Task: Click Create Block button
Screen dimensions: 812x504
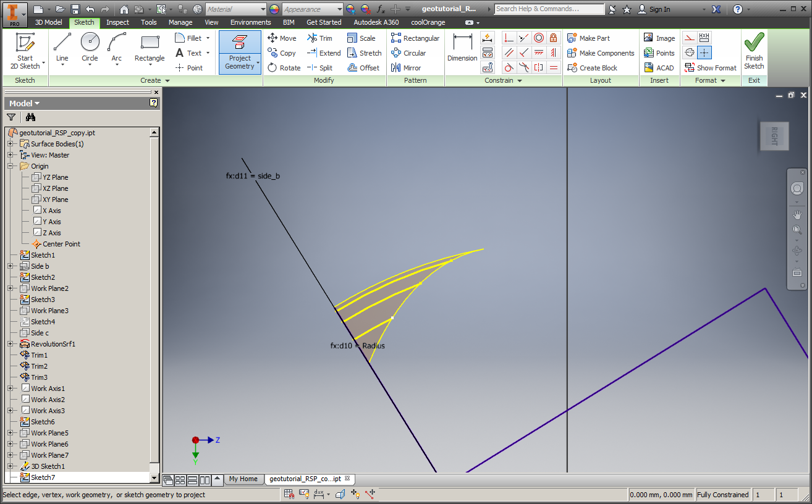Action: (x=592, y=68)
